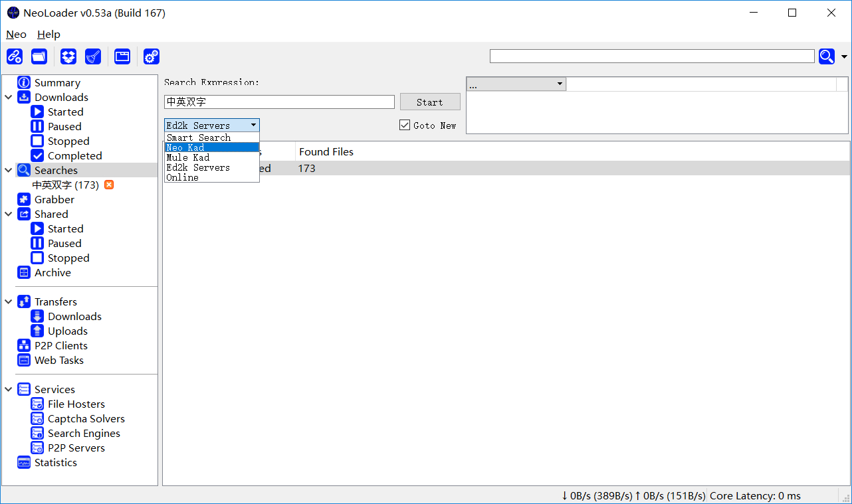Screen dimensions: 852x504
Task: Collapse the Downloads tree group
Action: pos(9,97)
